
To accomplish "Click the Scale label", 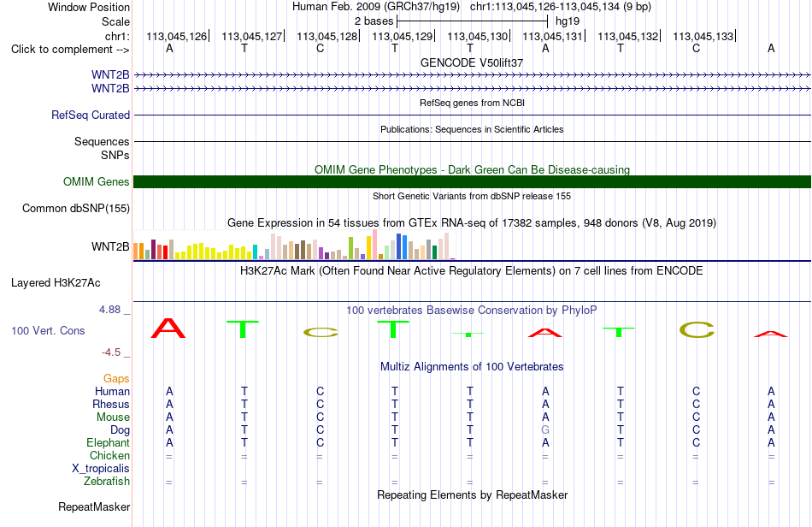I will click(115, 21).
